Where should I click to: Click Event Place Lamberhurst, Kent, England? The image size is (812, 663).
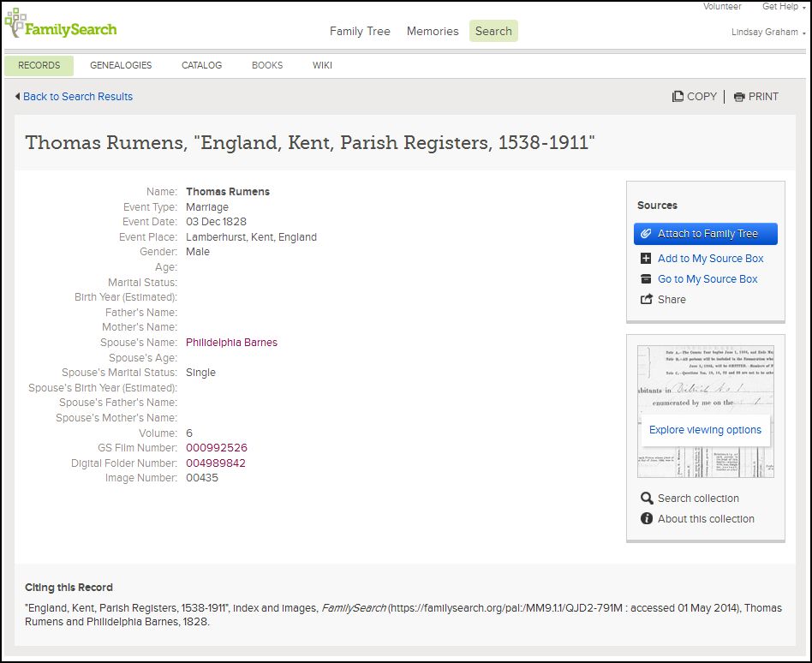pyautogui.click(x=251, y=236)
